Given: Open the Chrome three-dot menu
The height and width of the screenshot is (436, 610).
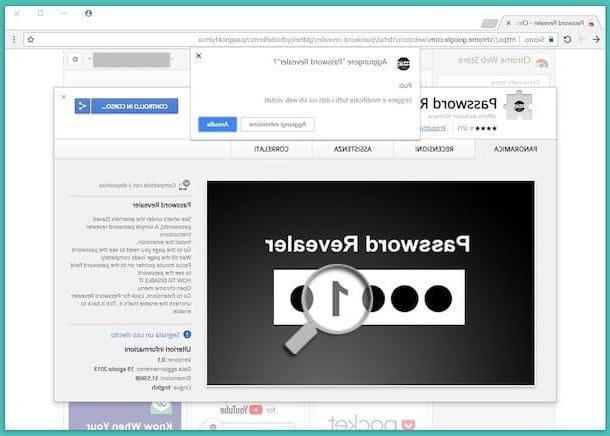Looking at the screenshot, I should click(x=14, y=39).
